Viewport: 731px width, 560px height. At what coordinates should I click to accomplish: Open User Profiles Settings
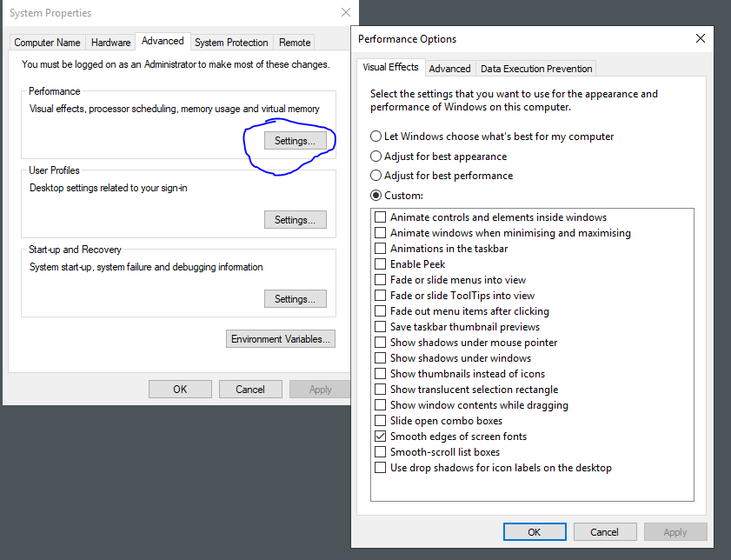pyautogui.click(x=295, y=220)
